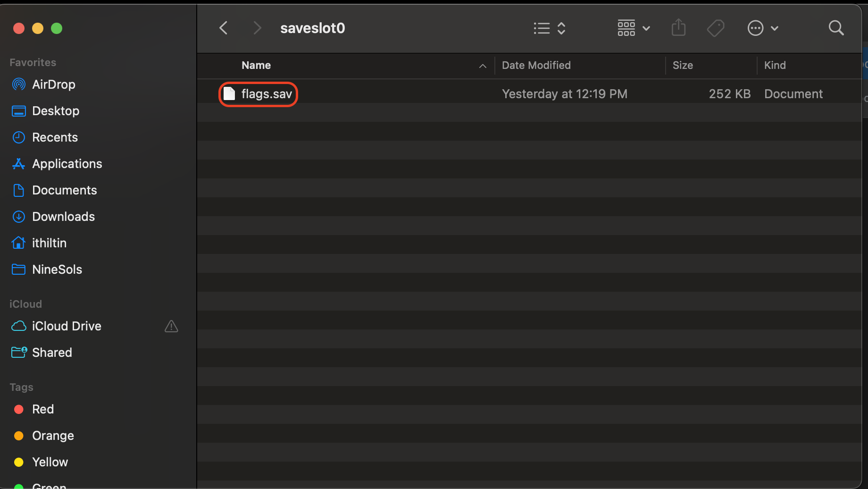Click the forward navigation arrow

pos(257,28)
